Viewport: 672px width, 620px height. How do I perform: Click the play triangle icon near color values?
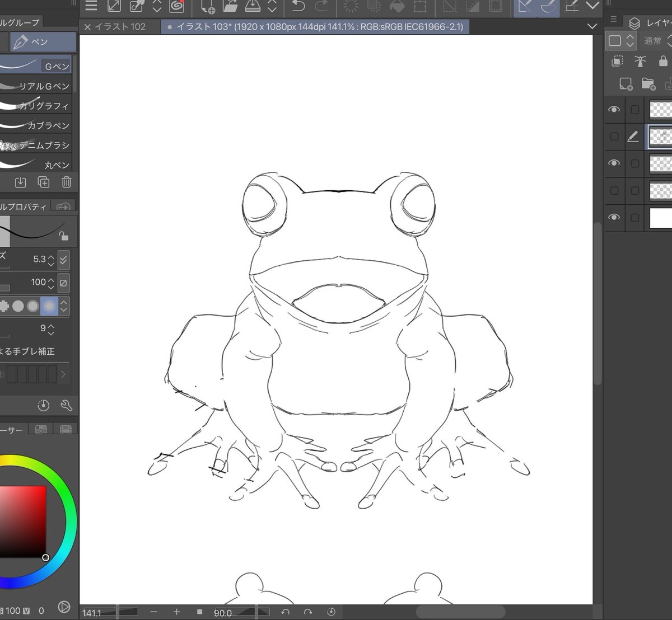point(64,607)
